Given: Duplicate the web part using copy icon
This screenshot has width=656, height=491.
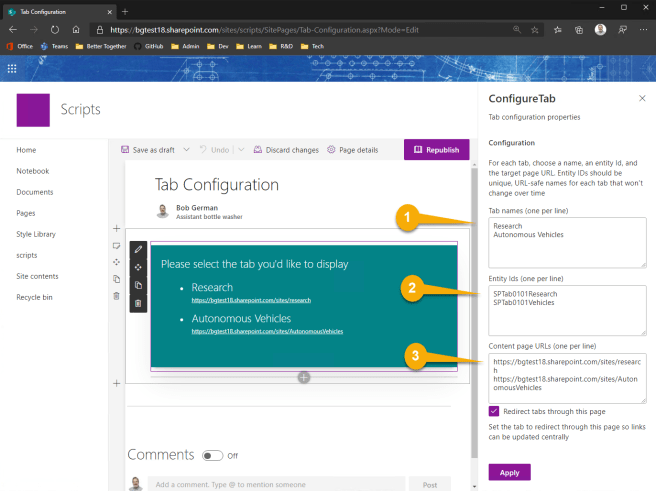Looking at the screenshot, I should pyautogui.click(x=138, y=285).
